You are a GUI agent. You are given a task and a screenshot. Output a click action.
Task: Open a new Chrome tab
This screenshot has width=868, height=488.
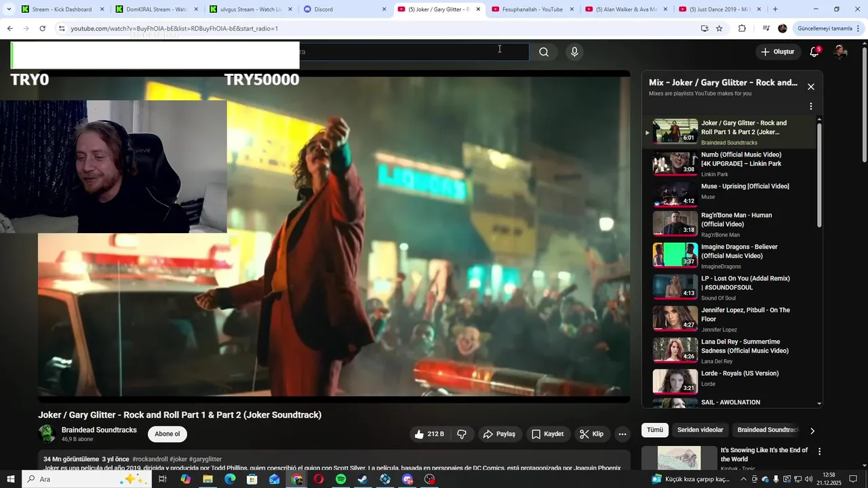pos(775,9)
